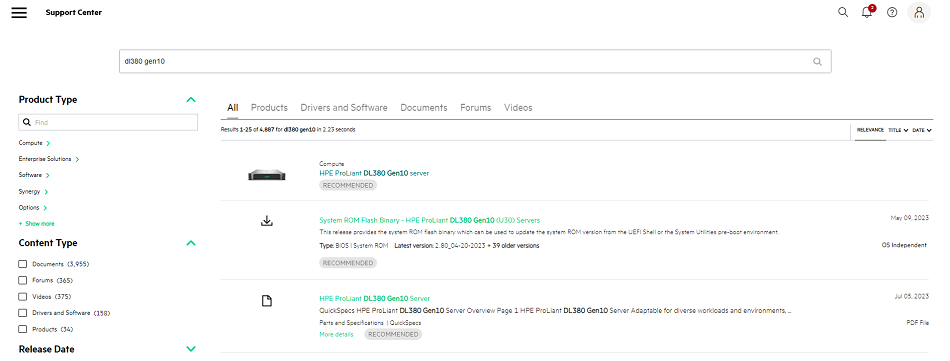The image size is (950, 361).
Task: Click the OS Independent label
Action: pos(904,245)
